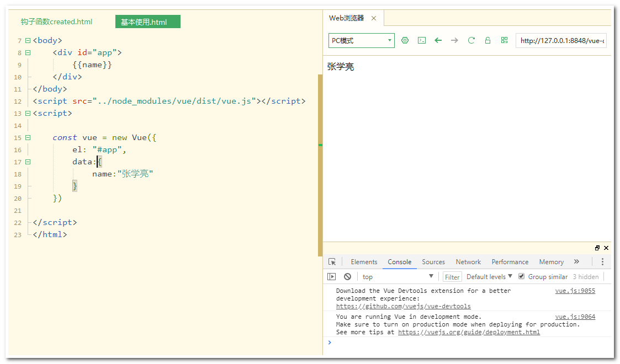Click the "#app" string on line 16
The image size is (620, 364).
(107, 149)
